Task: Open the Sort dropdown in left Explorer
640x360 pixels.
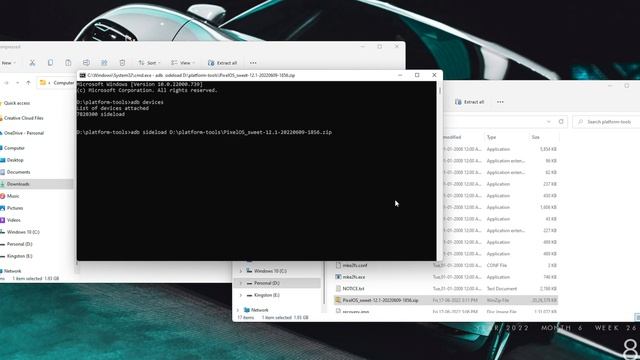Action: (x=149, y=63)
